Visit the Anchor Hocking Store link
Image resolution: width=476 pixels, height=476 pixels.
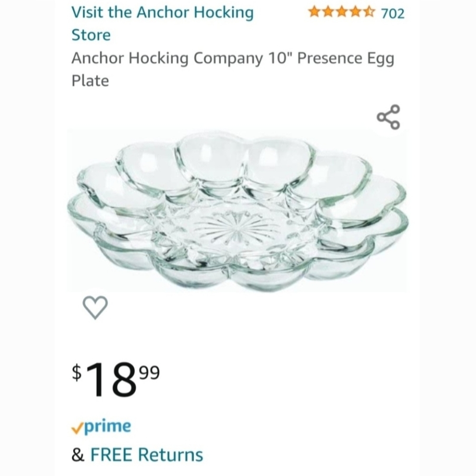tap(162, 13)
